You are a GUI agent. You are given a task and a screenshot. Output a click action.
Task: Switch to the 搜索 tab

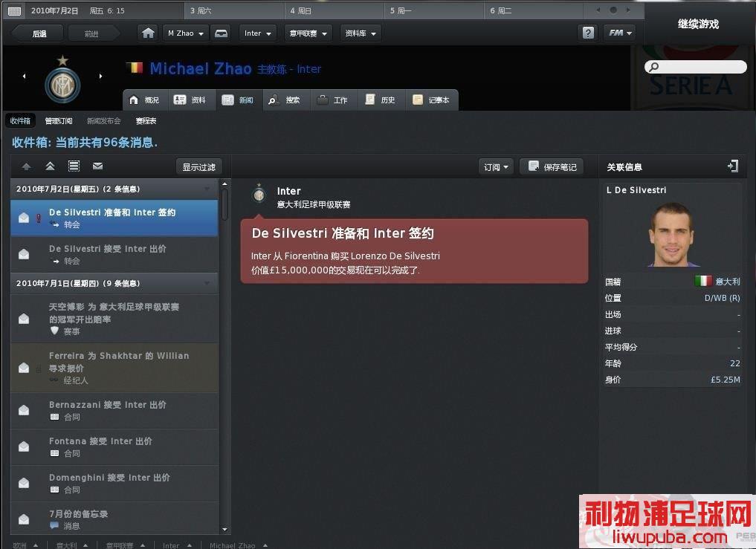click(285, 100)
